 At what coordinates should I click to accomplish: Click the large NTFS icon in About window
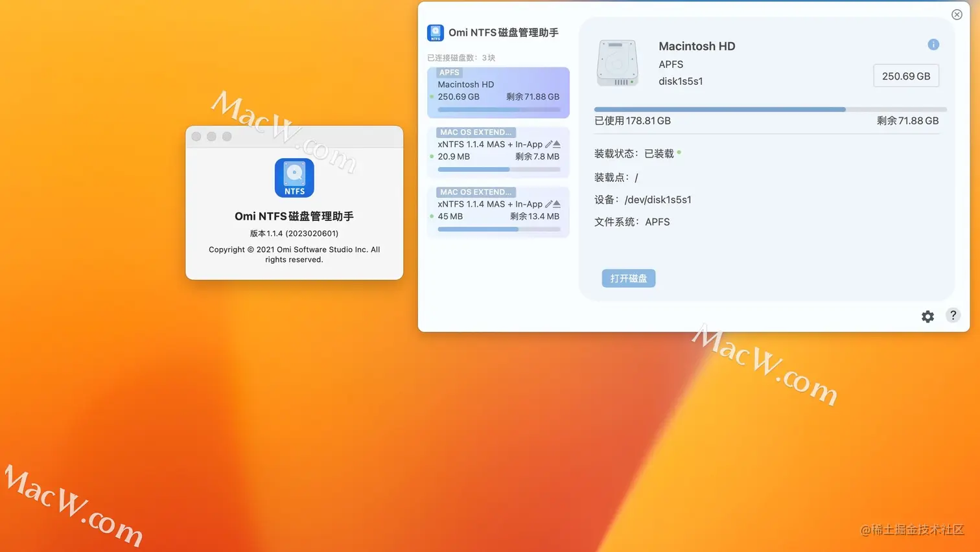[x=294, y=178]
